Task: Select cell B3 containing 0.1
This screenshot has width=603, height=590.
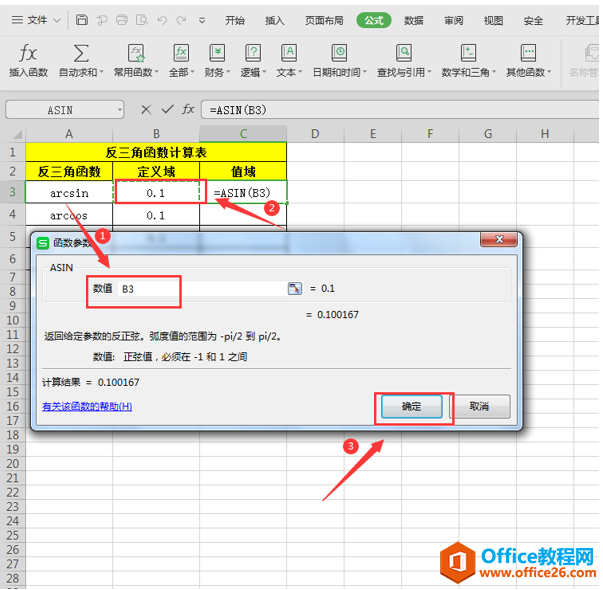Action: [156, 192]
